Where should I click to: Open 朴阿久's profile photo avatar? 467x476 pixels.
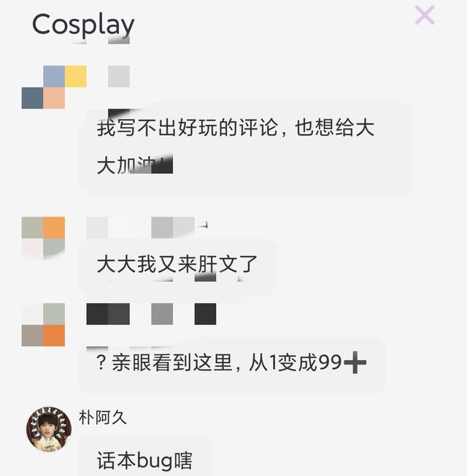click(49, 429)
